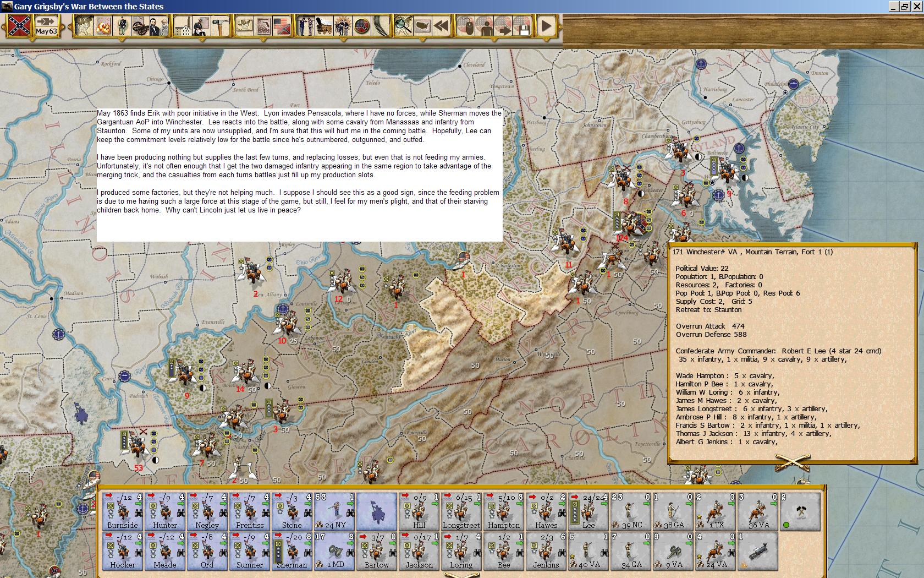Viewport: 924px width, 578px height.
Task: Select the Hooker unit card
Action: click(123, 551)
